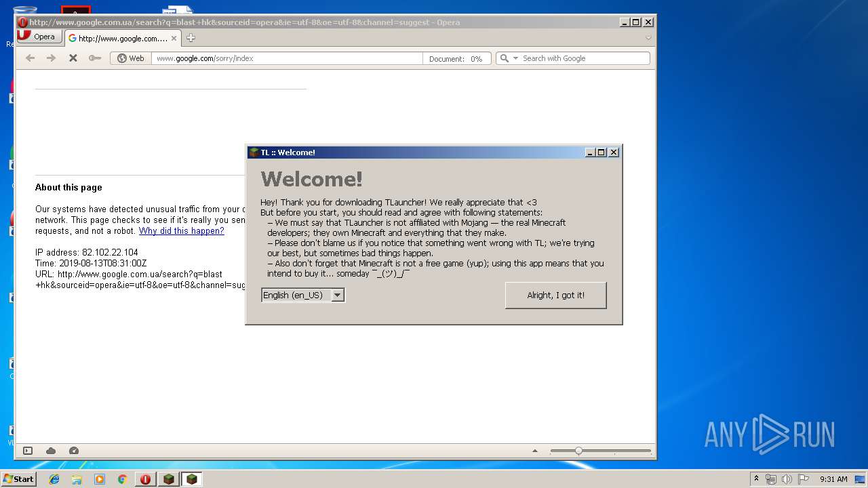The width and height of the screenshot is (868, 488).
Task: Click the address field www.google.com/sorry/index
Action: click(287, 58)
